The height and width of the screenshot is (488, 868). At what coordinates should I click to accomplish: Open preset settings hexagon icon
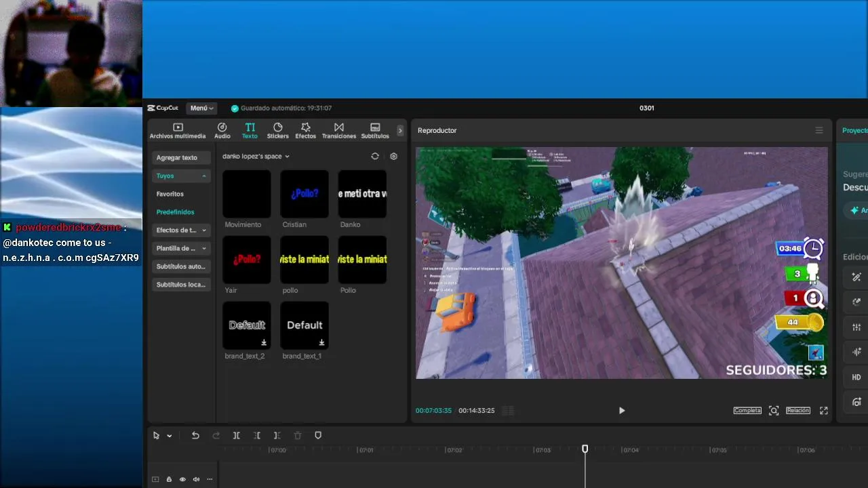393,156
